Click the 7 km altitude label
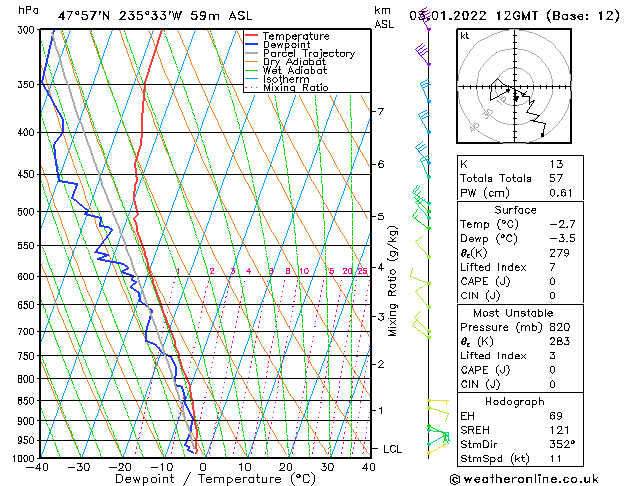The height and width of the screenshot is (486, 629). 380,111
